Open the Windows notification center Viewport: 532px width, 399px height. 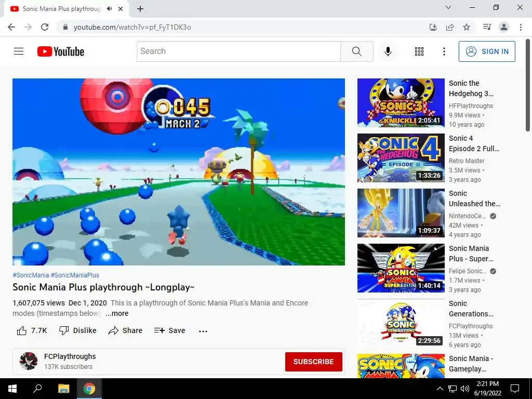click(515, 389)
